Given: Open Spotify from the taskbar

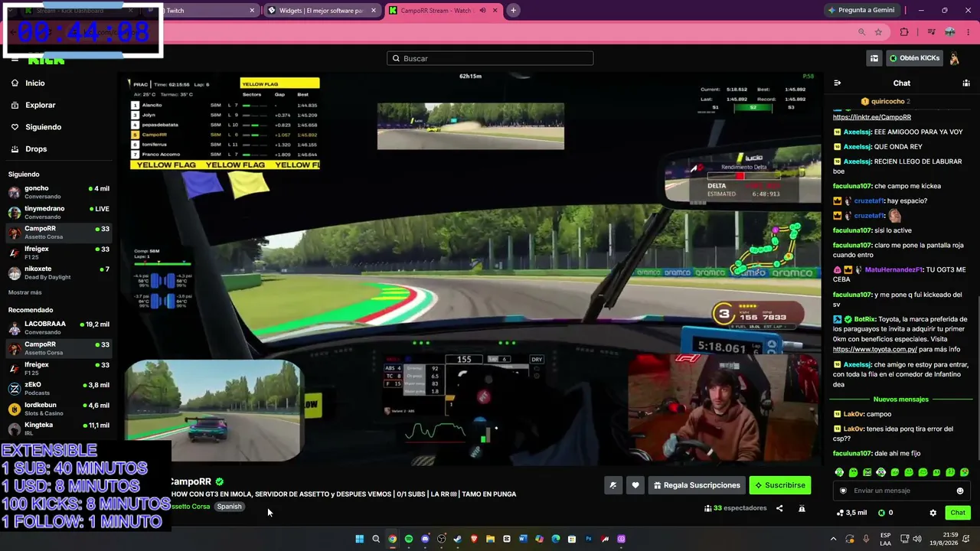Looking at the screenshot, I should (409, 539).
